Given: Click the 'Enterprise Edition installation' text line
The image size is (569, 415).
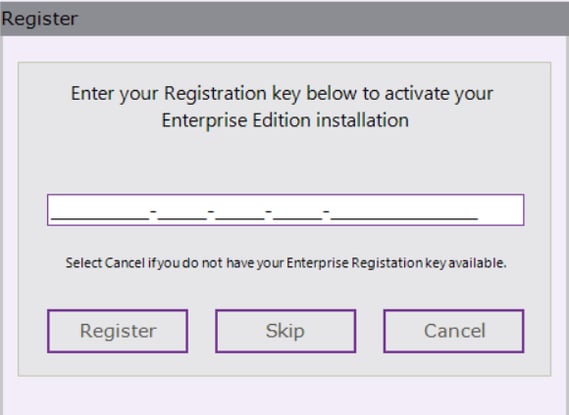Looking at the screenshot, I should [285, 120].
